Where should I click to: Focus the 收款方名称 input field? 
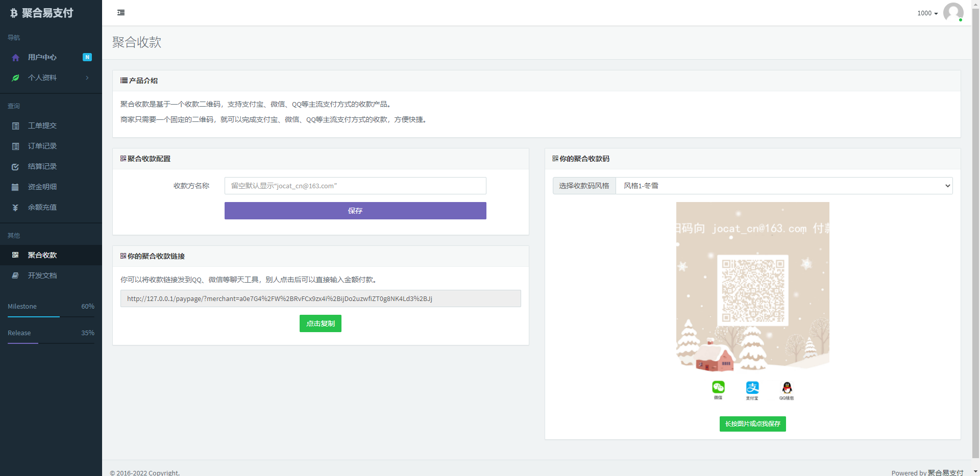pos(355,186)
